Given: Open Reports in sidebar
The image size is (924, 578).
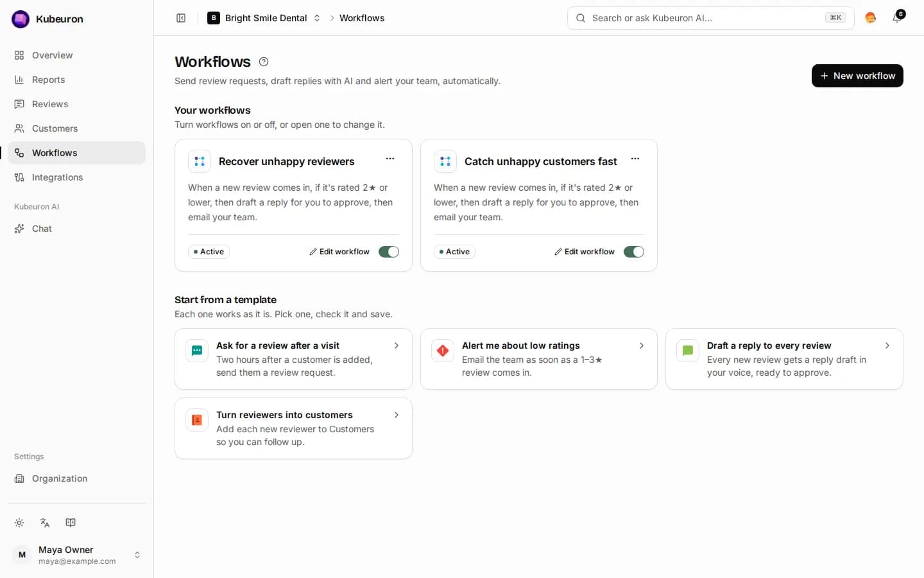Looking at the screenshot, I should pos(77,80).
